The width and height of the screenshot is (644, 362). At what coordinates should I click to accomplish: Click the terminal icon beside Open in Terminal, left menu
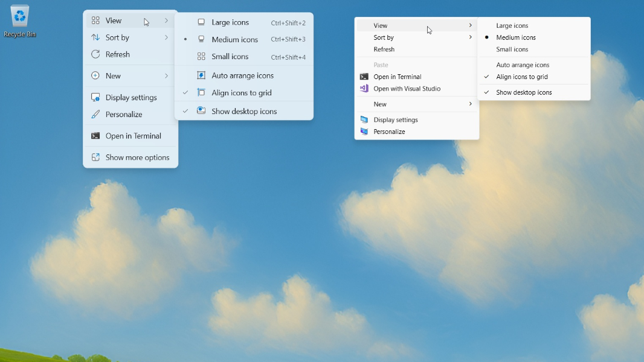[x=95, y=136]
